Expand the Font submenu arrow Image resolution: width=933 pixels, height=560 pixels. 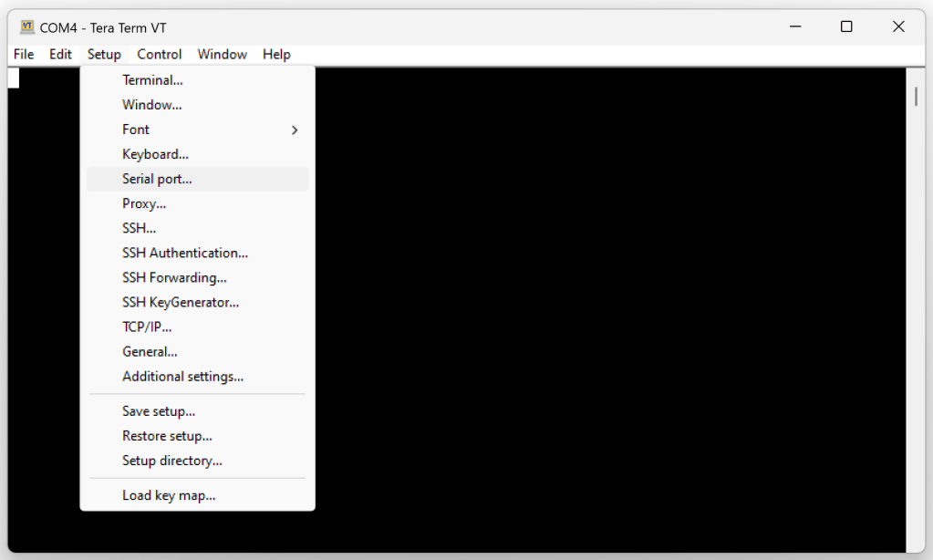(294, 130)
